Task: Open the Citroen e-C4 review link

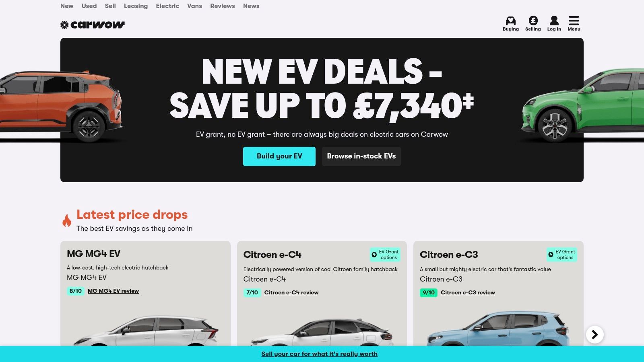Action: point(291,292)
